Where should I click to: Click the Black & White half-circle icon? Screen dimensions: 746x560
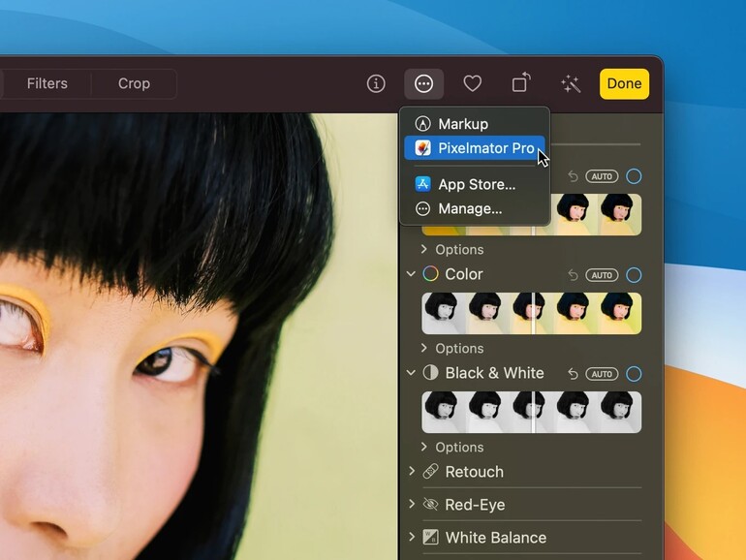(430, 373)
